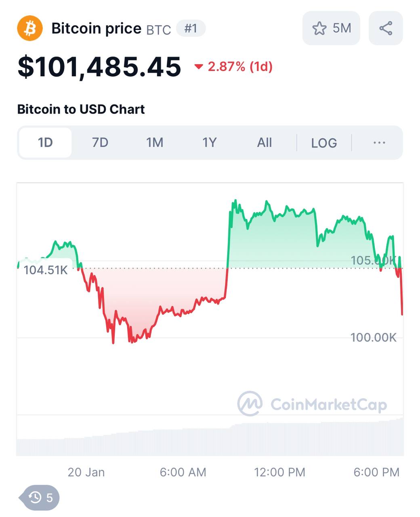Viewport: 420px width, 517px height.
Task: Click the share icon button
Action: click(386, 28)
